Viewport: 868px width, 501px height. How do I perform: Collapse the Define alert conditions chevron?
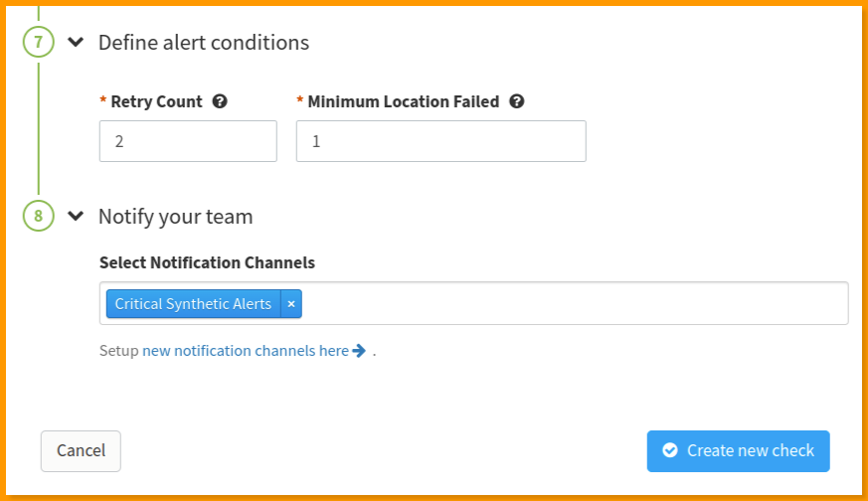coord(76,42)
